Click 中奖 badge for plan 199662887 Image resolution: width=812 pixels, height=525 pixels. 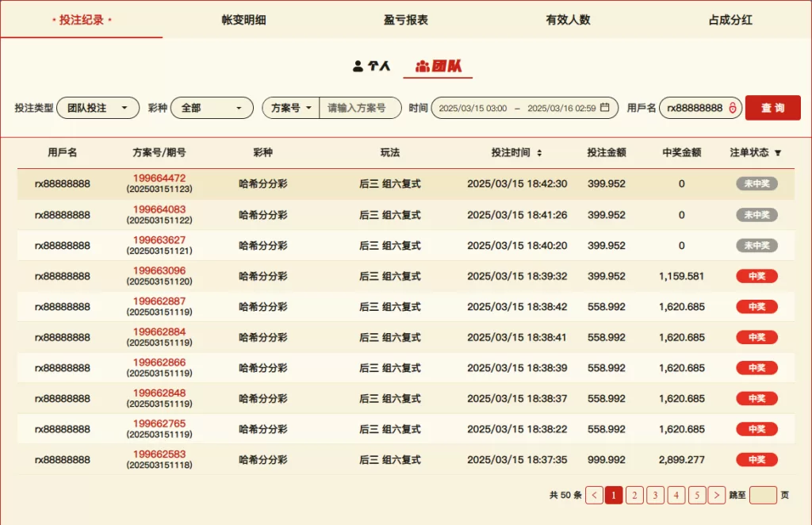(x=756, y=306)
